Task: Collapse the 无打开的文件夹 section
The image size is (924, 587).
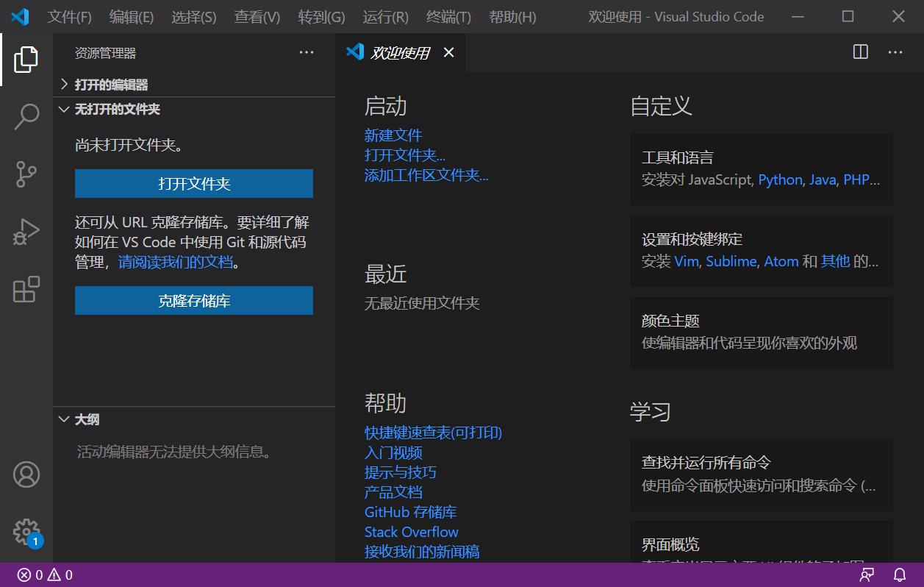Action: tap(194, 109)
